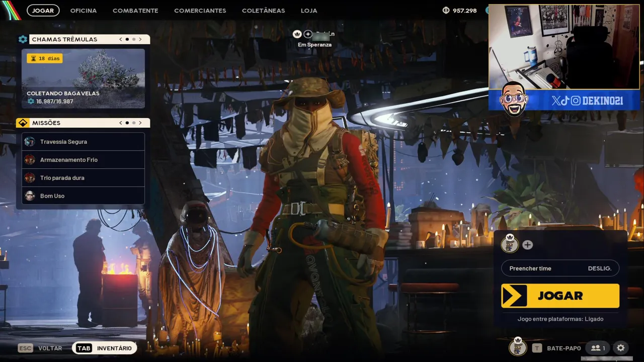Click the 18 dias timer badge
This screenshot has height=362, width=644.
(45, 58)
